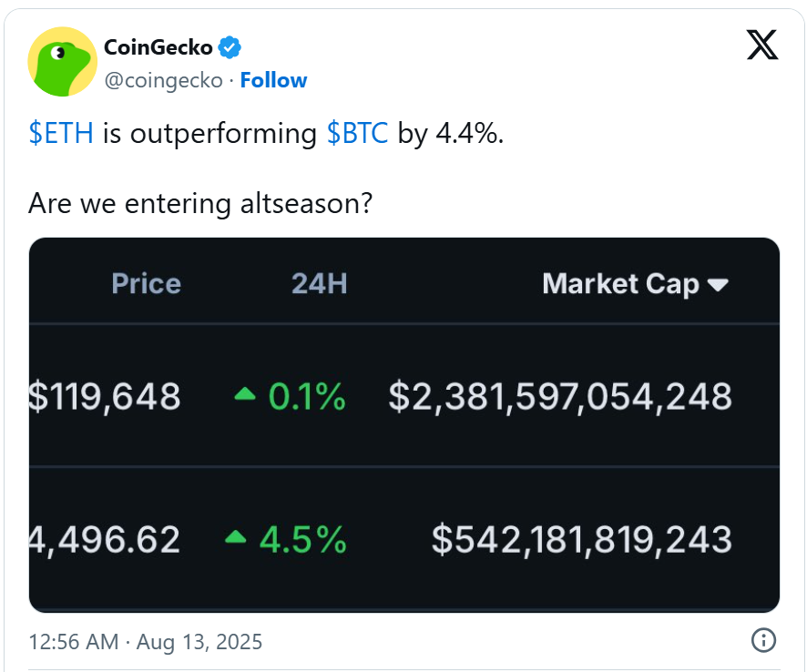Open the $ETH cashtag link
The height and width of the screenshot is (672, 807).
[x=61, y=133]
